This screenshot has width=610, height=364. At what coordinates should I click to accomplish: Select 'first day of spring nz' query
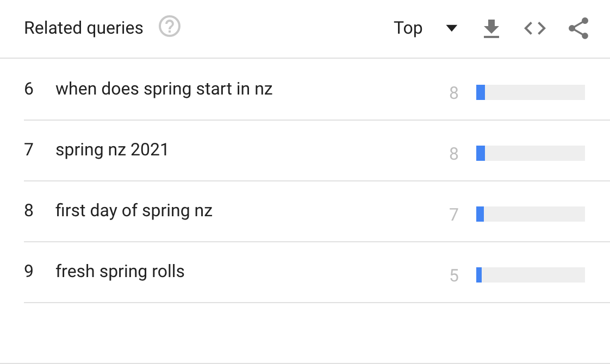(134, 210)
